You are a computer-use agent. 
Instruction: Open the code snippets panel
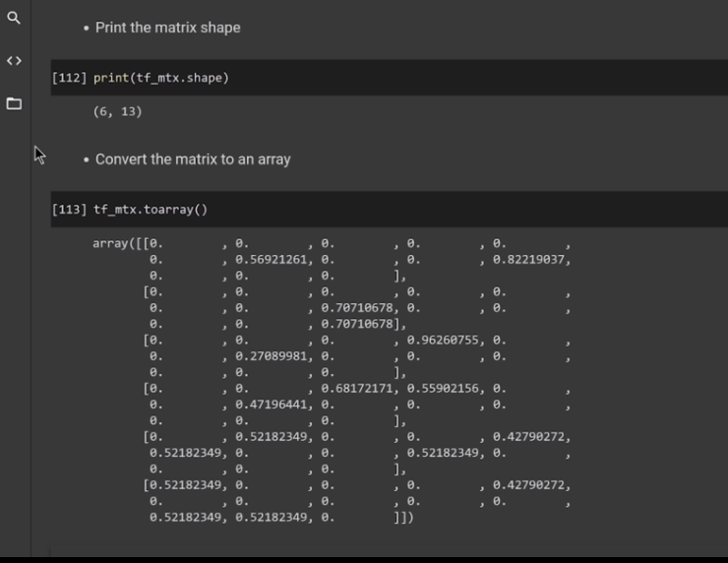click(x=14, y=61)
